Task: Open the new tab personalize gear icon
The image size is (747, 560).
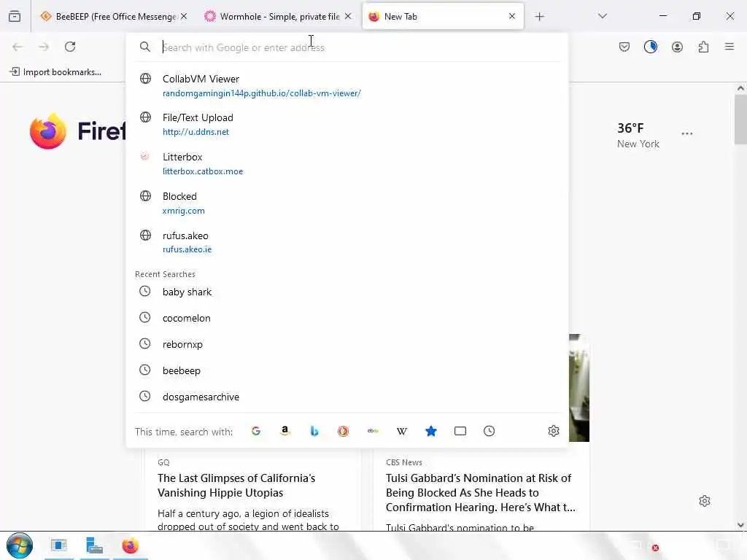Action: tap(705, 501)
